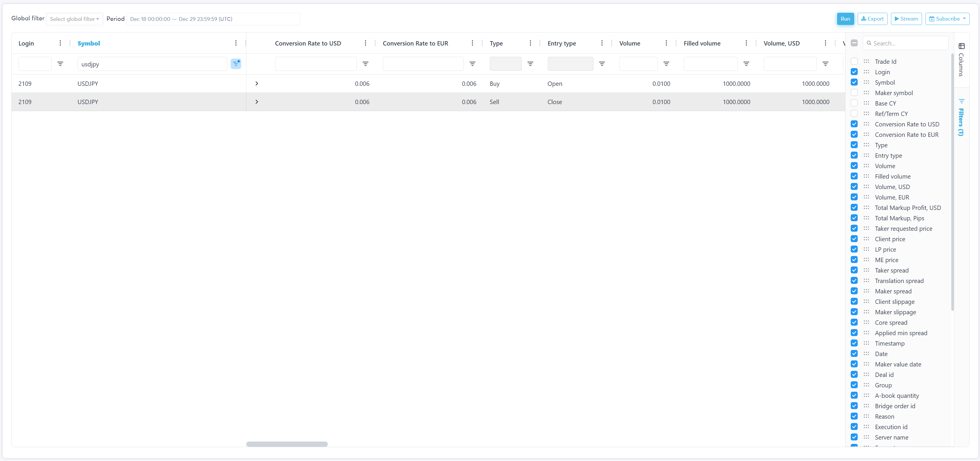Click the Volume column filter icon

pos(666,63)
